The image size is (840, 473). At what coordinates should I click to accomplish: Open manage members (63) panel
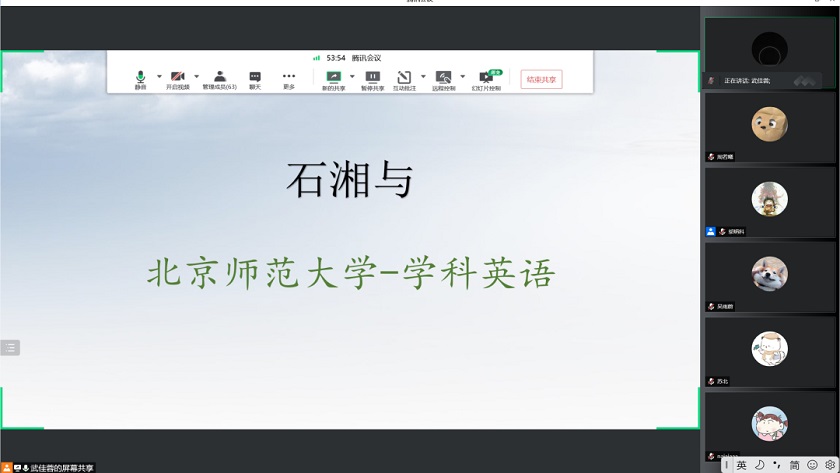tap(220, 80)
